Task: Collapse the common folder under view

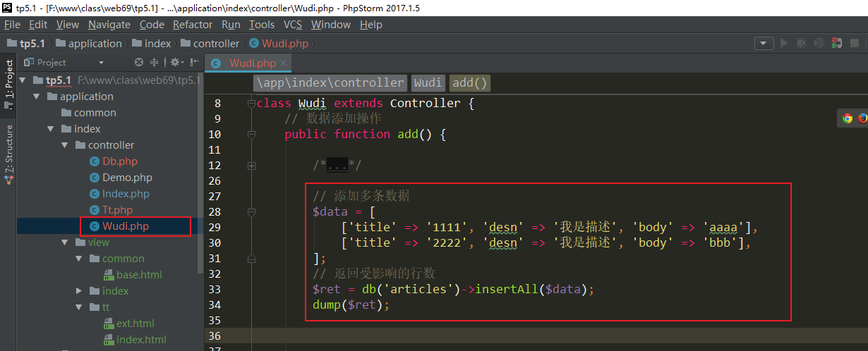Action: pyautogui.click(x=78, y=259)
